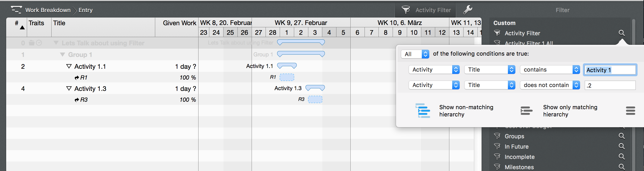
Task: Click the Filter label at top right
Action: [x=563, y=10]
